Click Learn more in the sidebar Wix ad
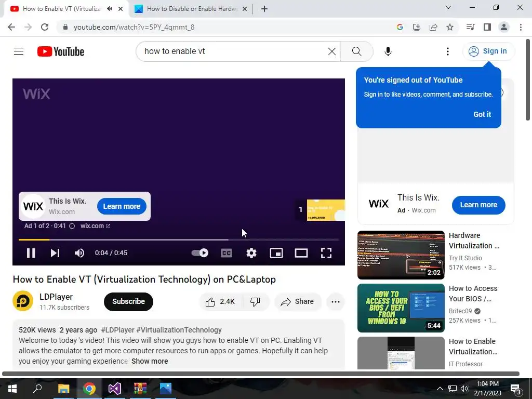The height and width of the screenshot is (399, 532). (478, 205)
